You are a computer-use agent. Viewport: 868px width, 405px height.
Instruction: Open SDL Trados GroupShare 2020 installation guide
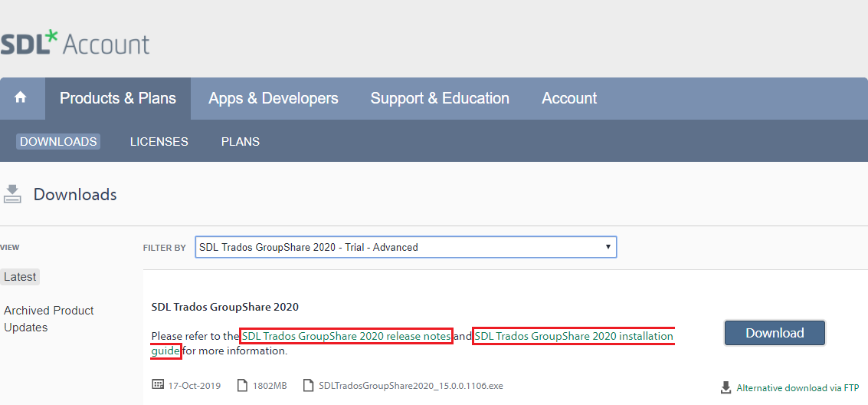(574, 336)
